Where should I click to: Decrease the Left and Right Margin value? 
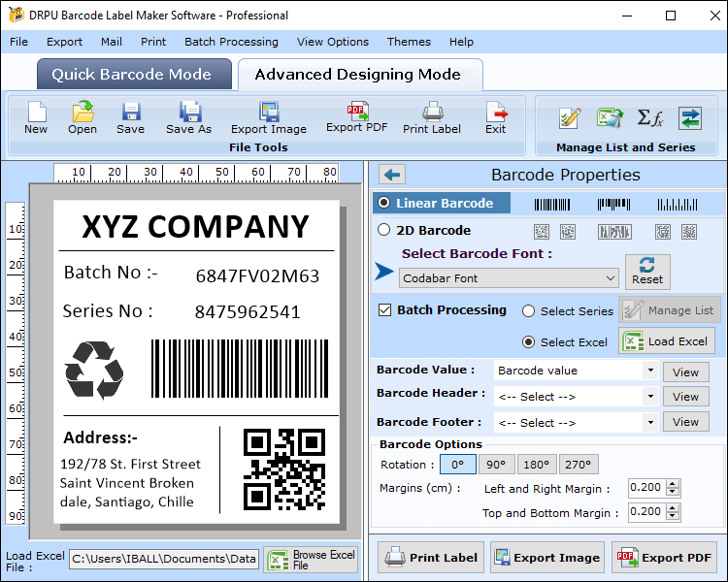[x=673, y=492]
